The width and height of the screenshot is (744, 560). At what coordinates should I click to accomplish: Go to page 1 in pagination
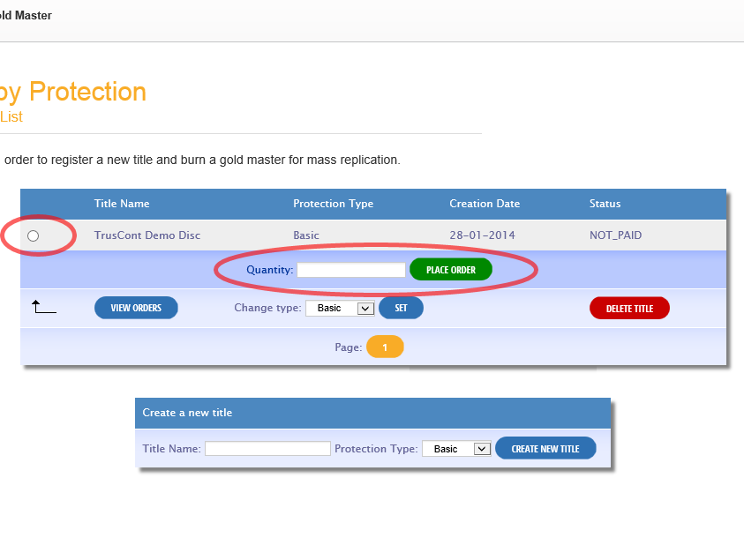(385, 347)
